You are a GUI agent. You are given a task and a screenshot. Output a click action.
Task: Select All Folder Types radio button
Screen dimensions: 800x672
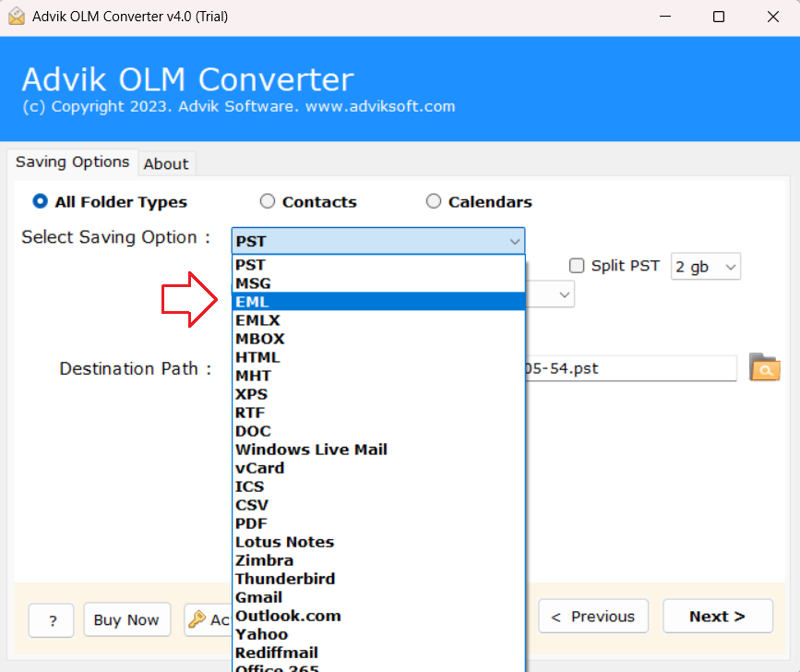[41, 201]
